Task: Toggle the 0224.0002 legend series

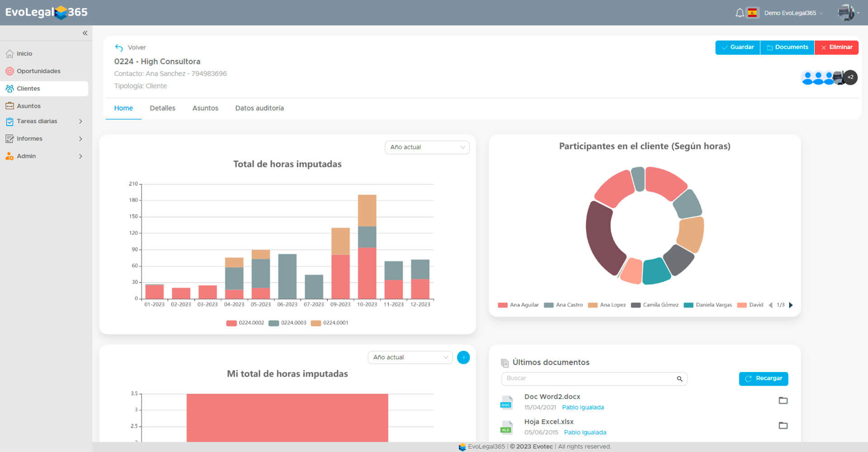Action: pyautogui.click(x=245, y=323)
